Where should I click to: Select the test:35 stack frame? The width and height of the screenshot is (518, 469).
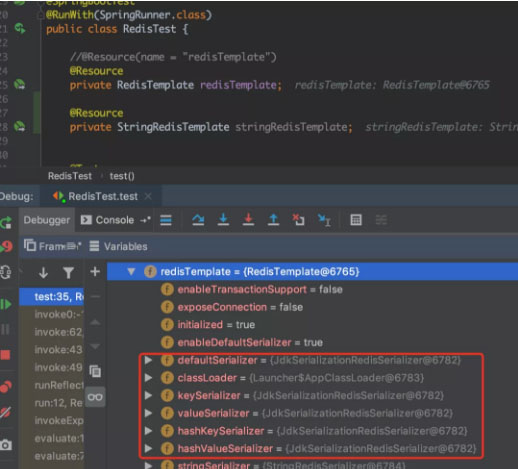51,296
